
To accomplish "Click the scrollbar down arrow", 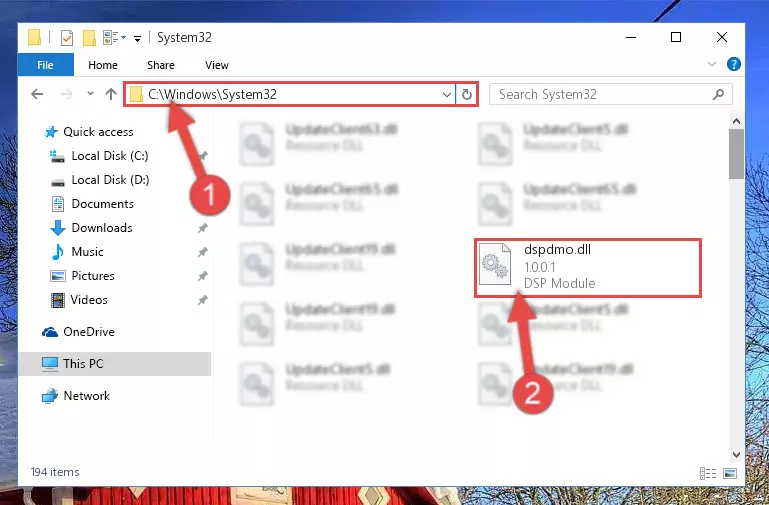I will tap(736, 454).
